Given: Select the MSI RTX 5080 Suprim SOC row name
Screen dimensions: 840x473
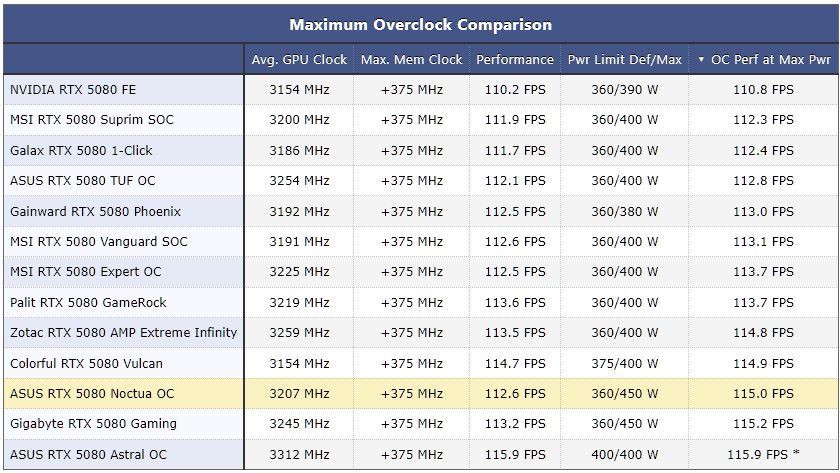Looking at the screenshot, I should point(92,119).
